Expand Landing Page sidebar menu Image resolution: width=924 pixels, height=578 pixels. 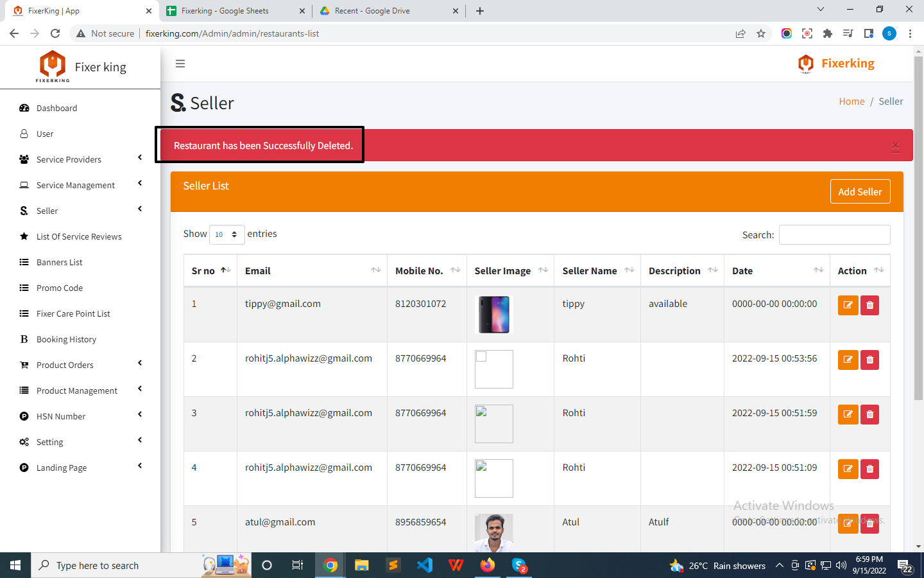pyautogui.click(x=80, y=468)
